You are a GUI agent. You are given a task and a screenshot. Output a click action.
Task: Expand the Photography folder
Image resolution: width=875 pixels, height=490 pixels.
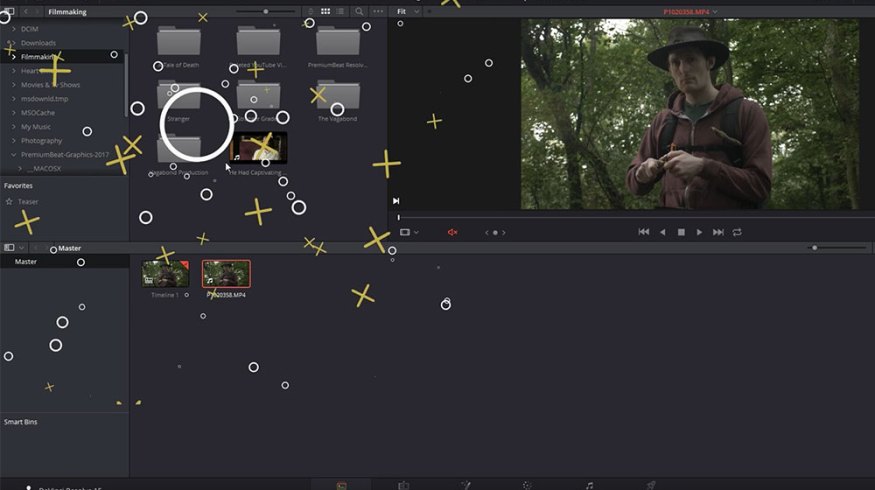coord(13,141)
